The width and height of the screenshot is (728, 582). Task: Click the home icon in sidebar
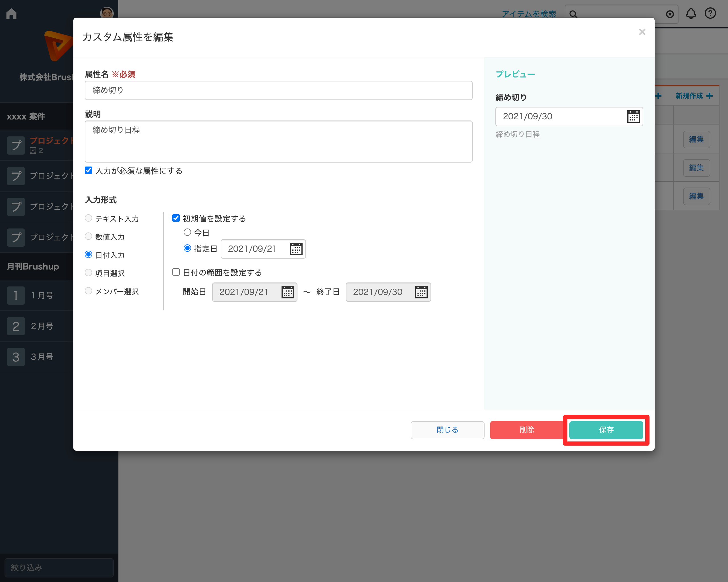point(11,14)
